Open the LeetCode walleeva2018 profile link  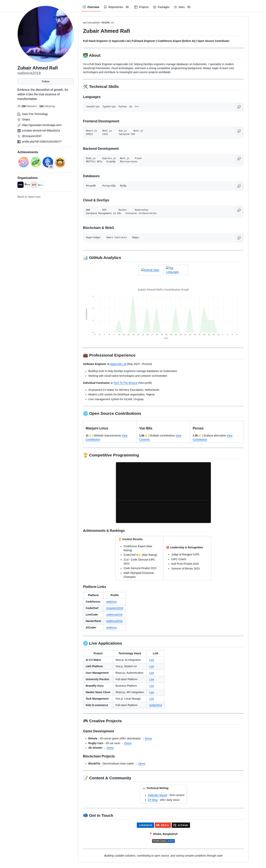pyautogui.click(x=114, y=615)
